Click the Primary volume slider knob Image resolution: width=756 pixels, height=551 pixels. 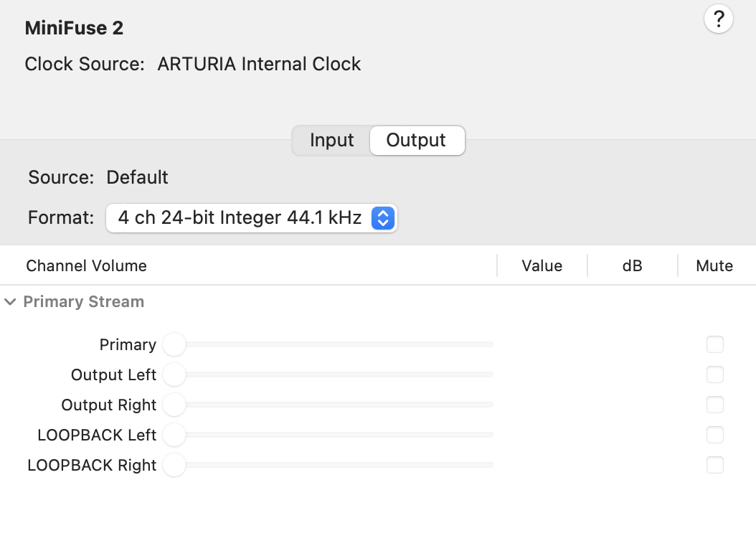point(174,344)
